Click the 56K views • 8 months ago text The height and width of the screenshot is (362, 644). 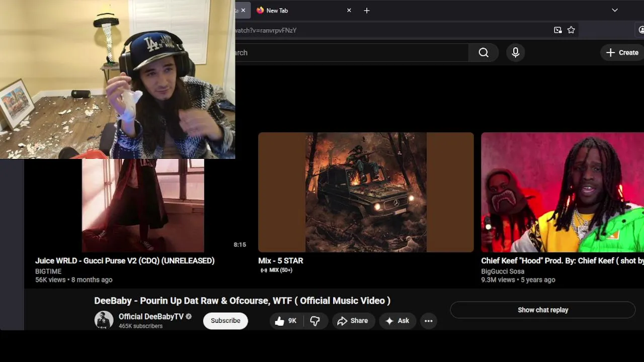click(x=74, y=280)
